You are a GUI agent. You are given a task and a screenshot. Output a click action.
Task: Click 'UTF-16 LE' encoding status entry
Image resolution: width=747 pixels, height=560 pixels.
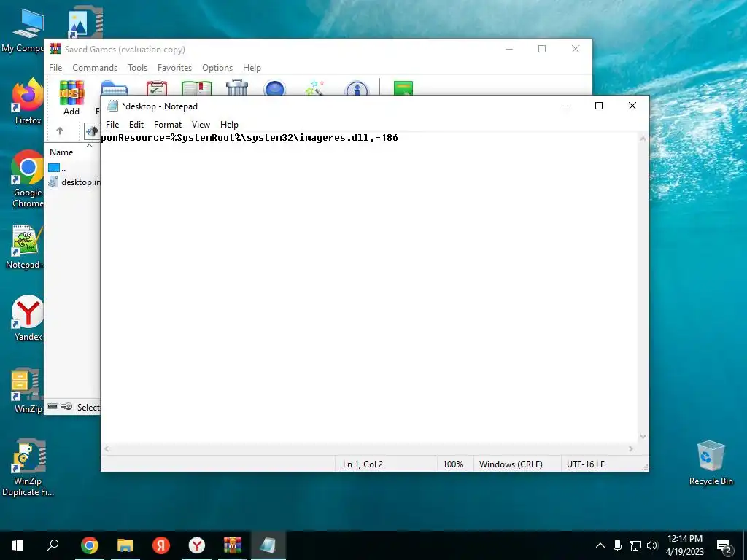[x=586, y=464]
